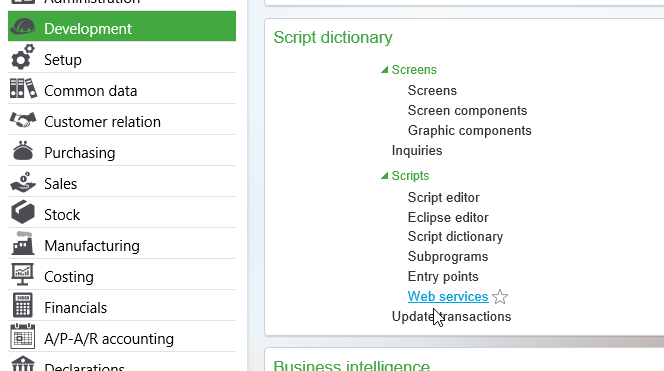Image resolution: width=664 pixels, height=371 pixels.
Task: Open Entry points under Scripts
Action: pos(443,277)
